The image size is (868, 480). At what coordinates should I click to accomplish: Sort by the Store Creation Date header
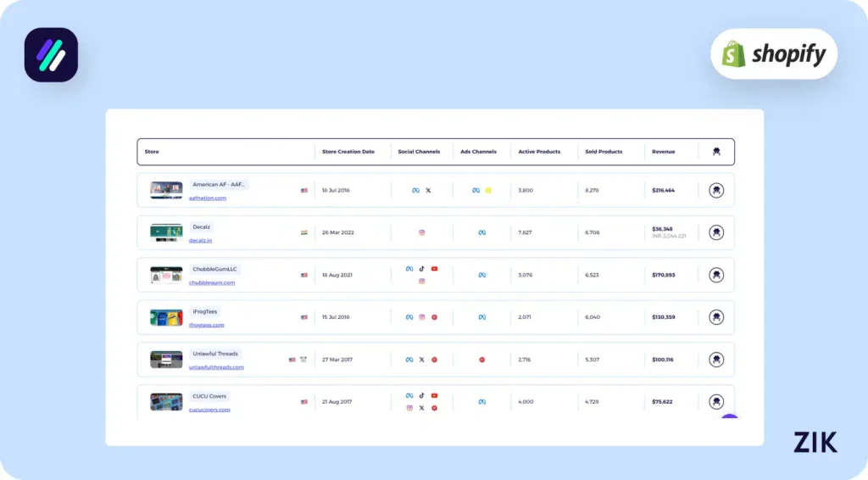[348, 152]
